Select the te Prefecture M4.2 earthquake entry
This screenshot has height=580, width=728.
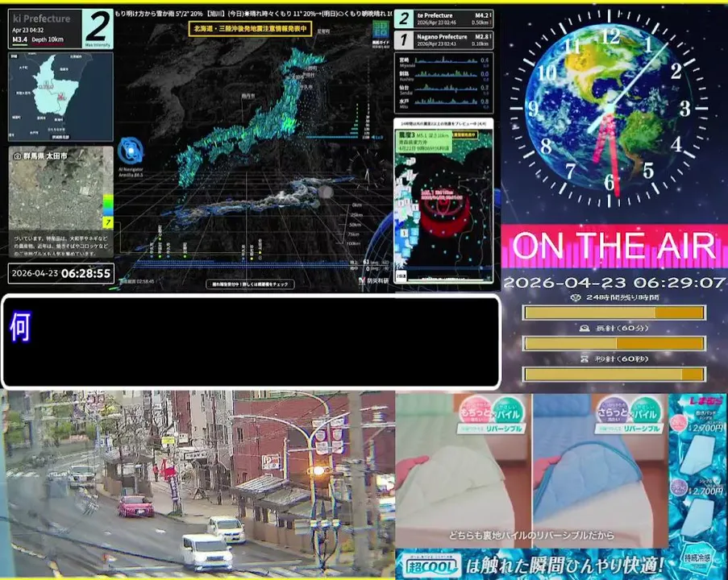pos(444,19)
